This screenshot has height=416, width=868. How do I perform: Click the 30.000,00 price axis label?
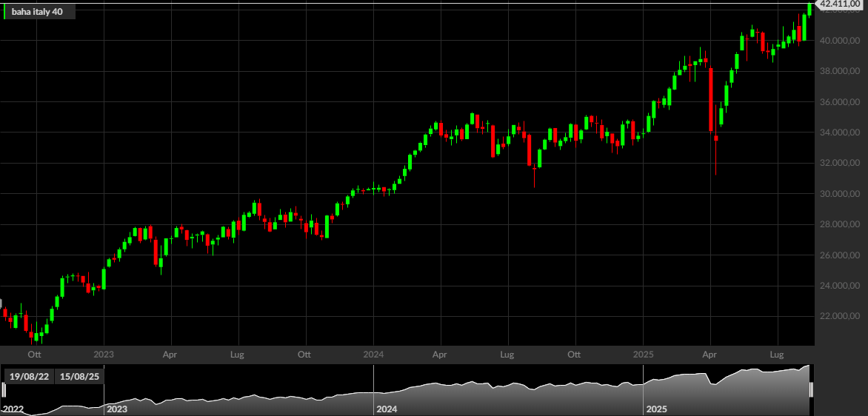840,194
